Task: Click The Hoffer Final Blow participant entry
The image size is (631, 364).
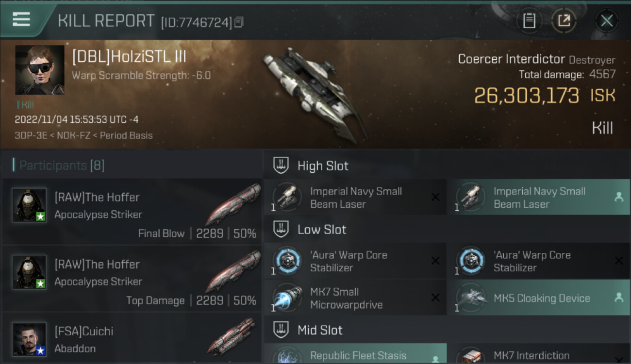Action: tap(132, 212)
